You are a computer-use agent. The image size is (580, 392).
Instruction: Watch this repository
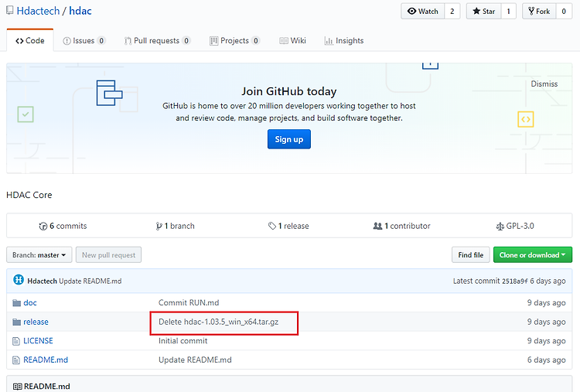pos(423,11)
